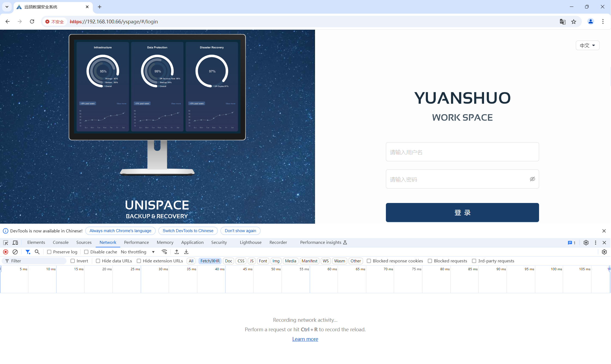611x364 pixels.
Task: Click the export HAR download icon
Action: click(186, 252)
